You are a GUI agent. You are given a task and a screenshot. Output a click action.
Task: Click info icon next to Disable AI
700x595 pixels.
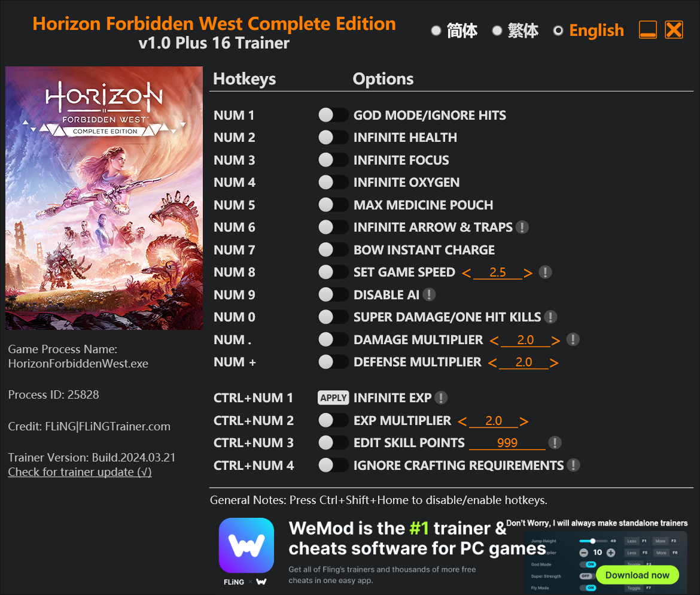(429, 295)
